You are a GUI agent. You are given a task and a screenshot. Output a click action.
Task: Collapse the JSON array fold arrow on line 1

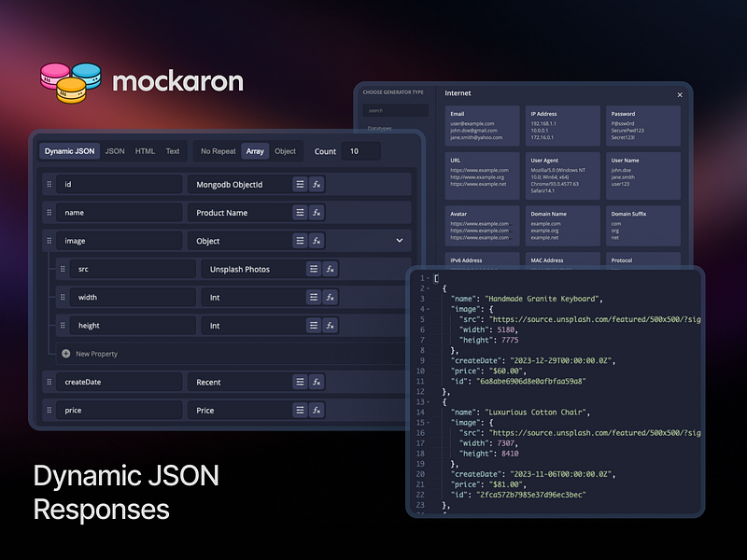pos(429,278)
